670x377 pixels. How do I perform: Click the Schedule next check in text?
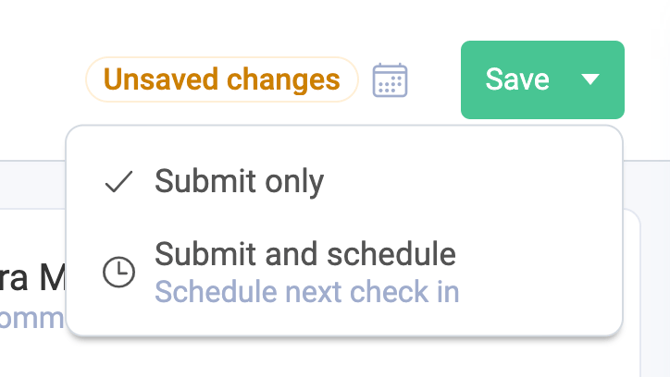coord(307,292)
